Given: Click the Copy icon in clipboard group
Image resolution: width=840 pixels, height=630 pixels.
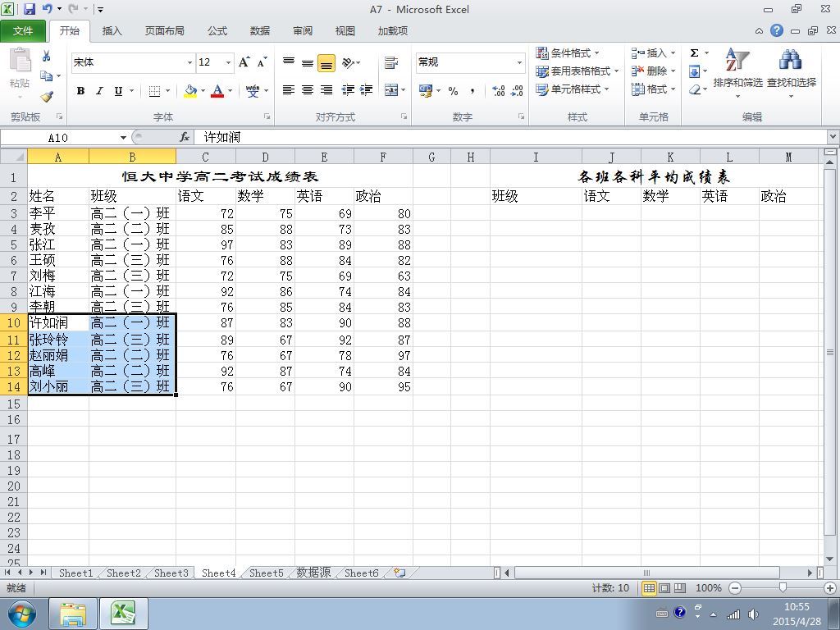Looking at the screenshot, I should 47,76.
